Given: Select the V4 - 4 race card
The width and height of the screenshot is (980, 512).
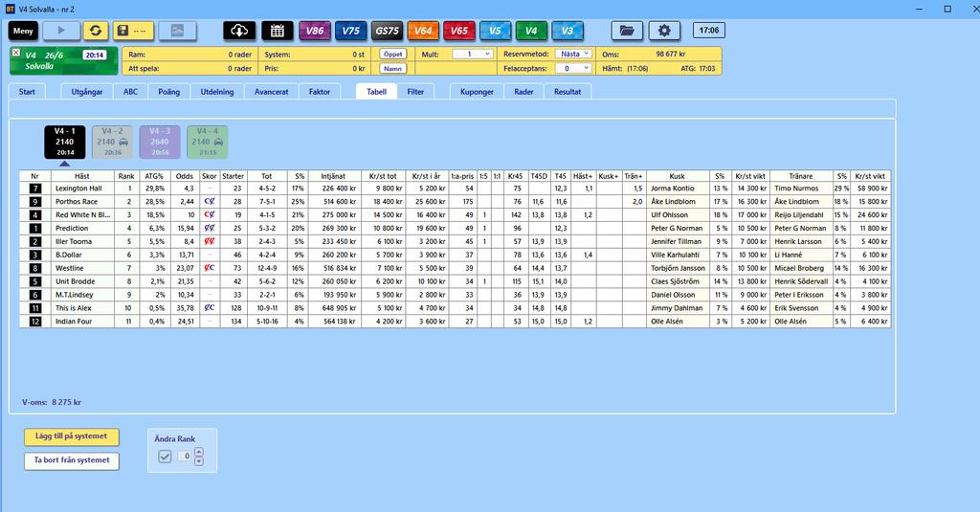Looking at the screenshot, I should click(x=208, y=142).
